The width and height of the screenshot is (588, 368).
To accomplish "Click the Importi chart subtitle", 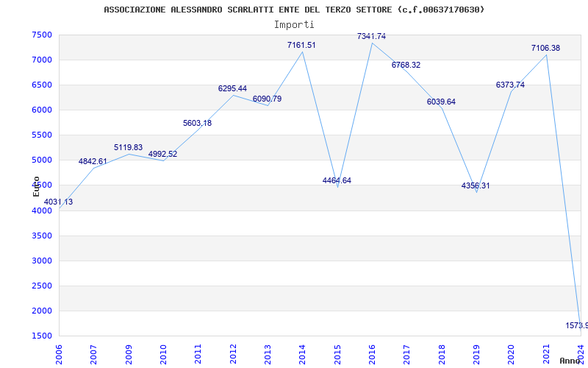I will pyautogui.click(x=294, y=25).
